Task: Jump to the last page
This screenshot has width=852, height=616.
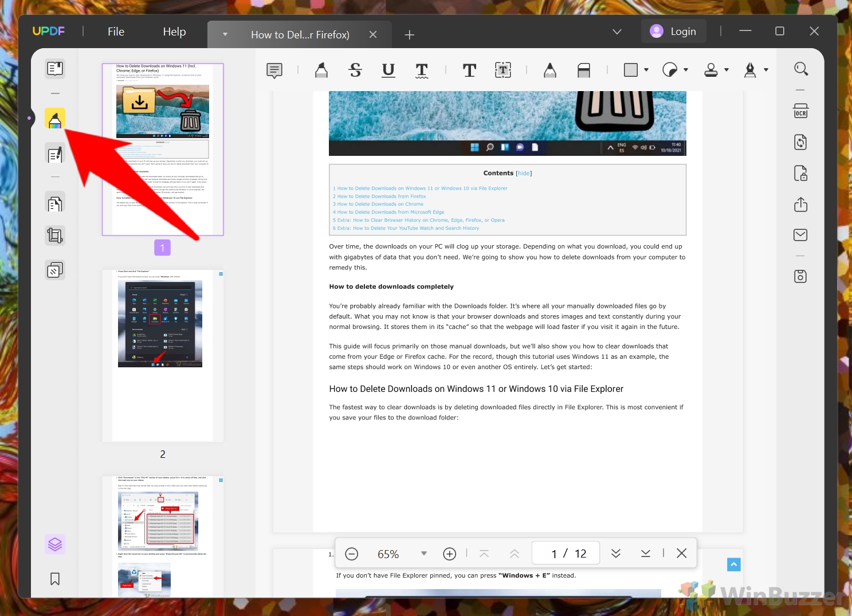Action: pyautogui.click(x=646, y=554)
